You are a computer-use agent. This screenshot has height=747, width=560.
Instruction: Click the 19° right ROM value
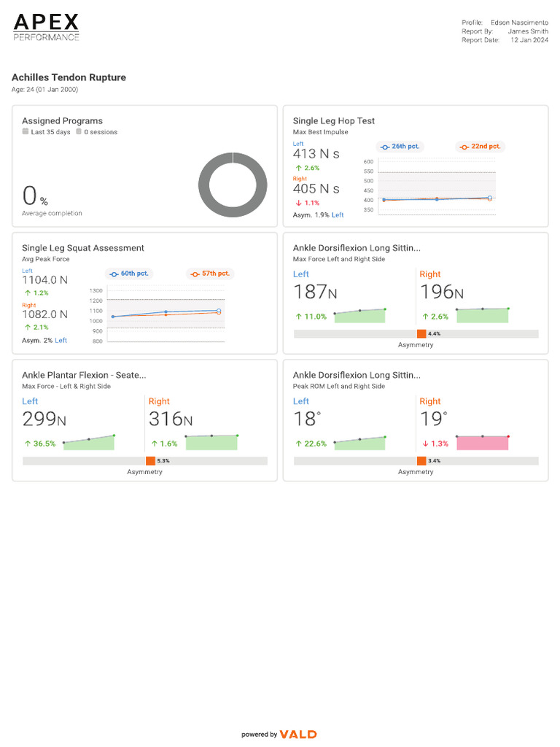point(434,419)
